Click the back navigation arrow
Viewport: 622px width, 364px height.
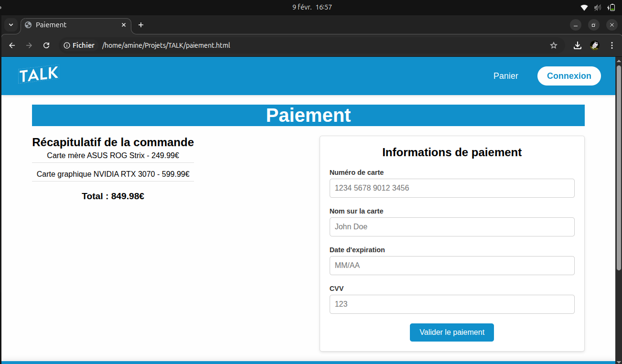tap(11, 45)
